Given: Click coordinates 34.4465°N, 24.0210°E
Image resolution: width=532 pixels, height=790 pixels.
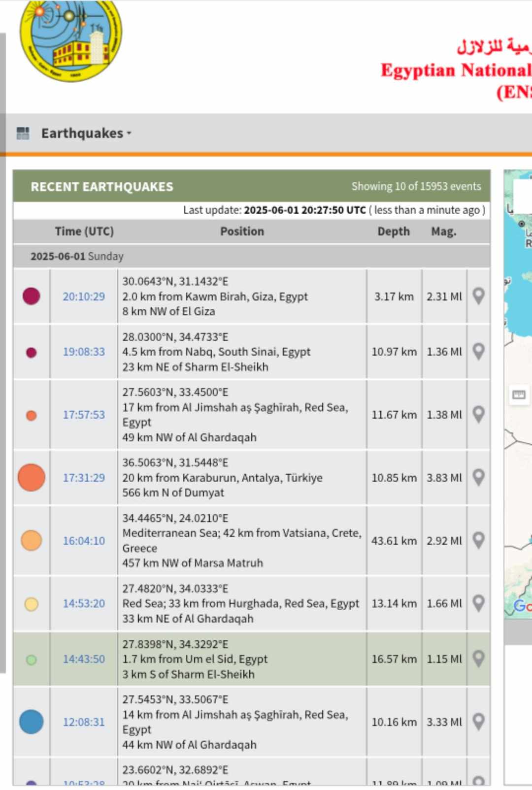Looking at the screenshot, I should click(x=175, y=518).
